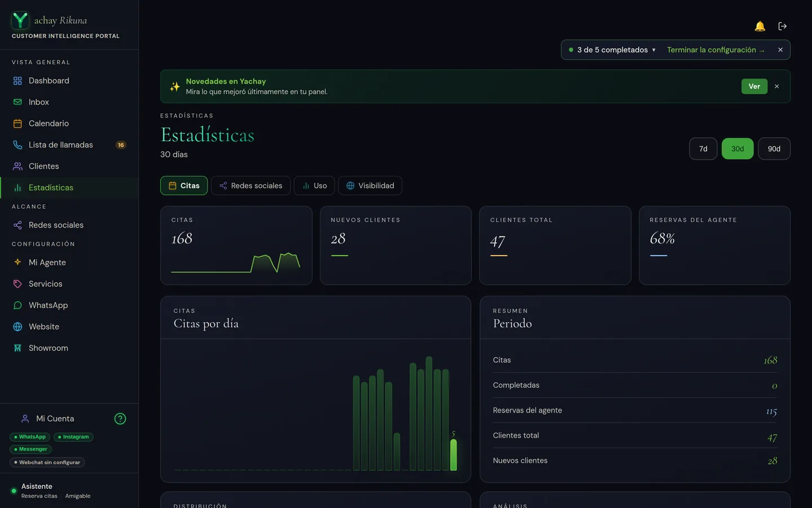
Task: Select the 7d period
Action: (x=703, y=149)
